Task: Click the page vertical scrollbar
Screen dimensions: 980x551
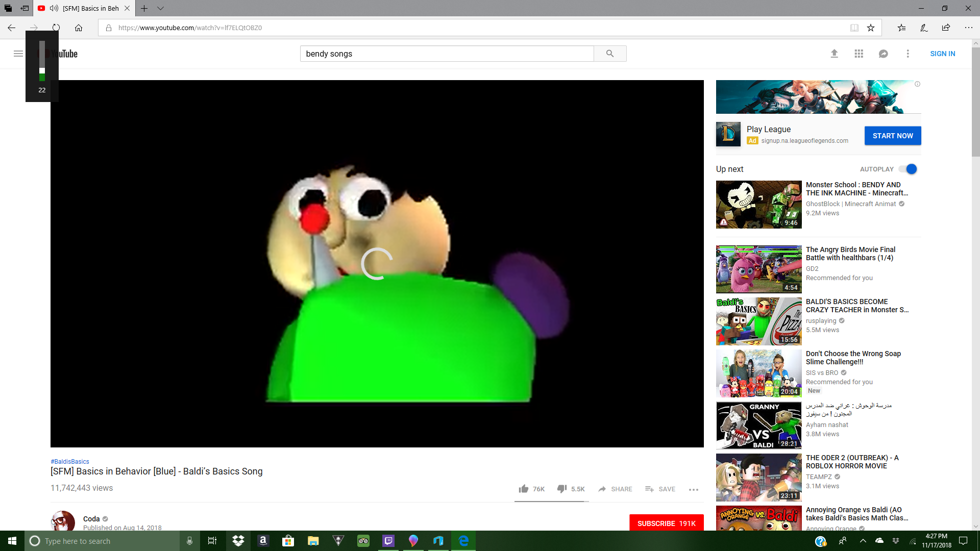Action: coord(975,102)
